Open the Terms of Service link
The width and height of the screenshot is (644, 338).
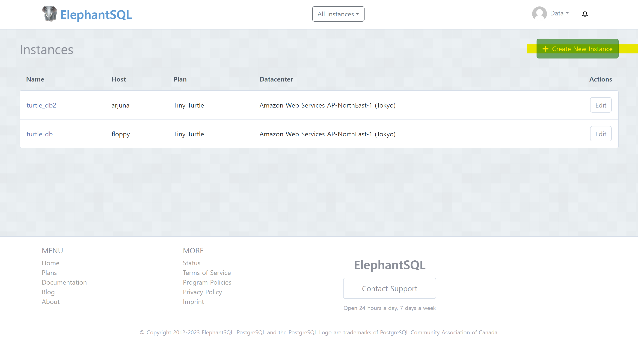pyautogui.click(x=207, y=273)
